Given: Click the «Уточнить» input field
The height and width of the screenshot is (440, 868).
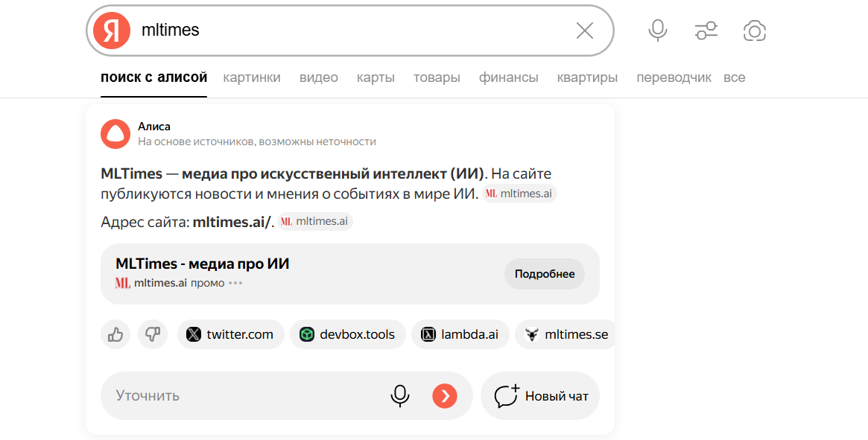Looking at the screenshot, I should [287, 396].
